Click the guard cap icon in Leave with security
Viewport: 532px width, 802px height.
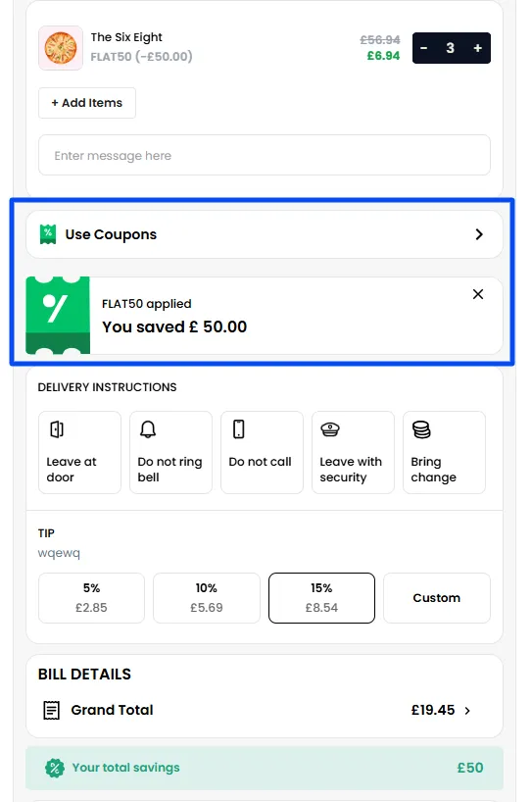click(x=330, y=429)
